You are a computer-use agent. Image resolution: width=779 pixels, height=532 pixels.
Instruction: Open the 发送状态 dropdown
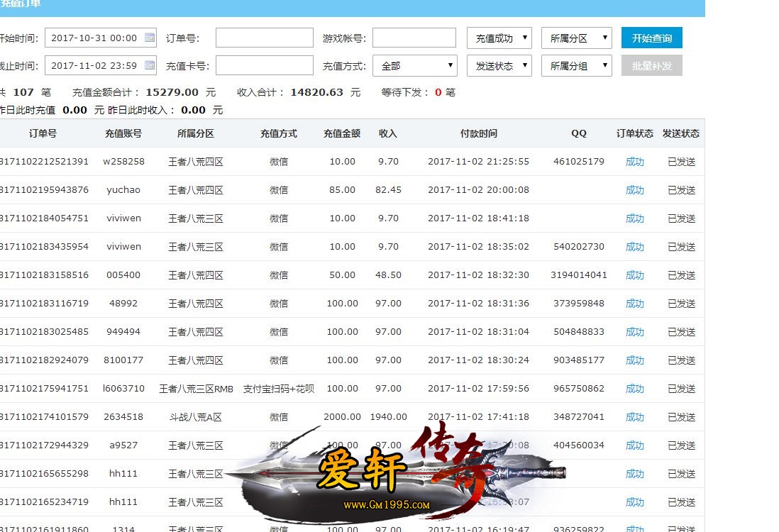point(499,66)
